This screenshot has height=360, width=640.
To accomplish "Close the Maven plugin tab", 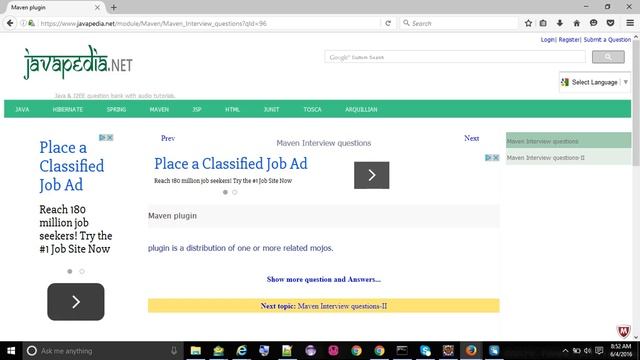I will point(97,7).
